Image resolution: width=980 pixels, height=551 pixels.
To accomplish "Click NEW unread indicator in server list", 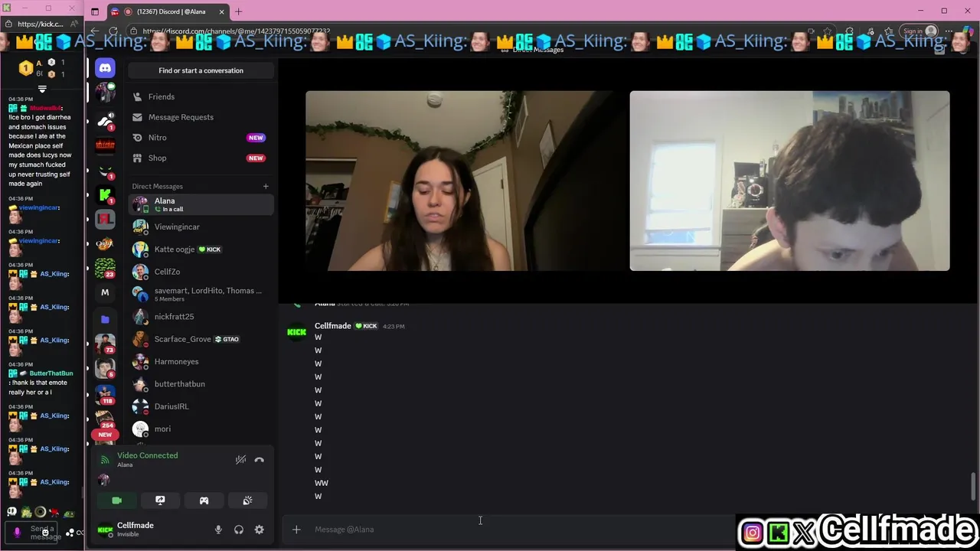I will pos(105,435).
